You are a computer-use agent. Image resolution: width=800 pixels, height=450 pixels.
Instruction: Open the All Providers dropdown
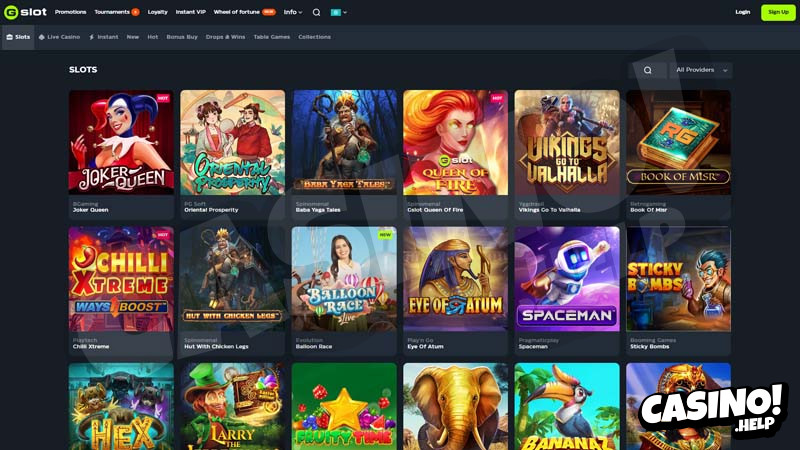click(x=702, y=70)
